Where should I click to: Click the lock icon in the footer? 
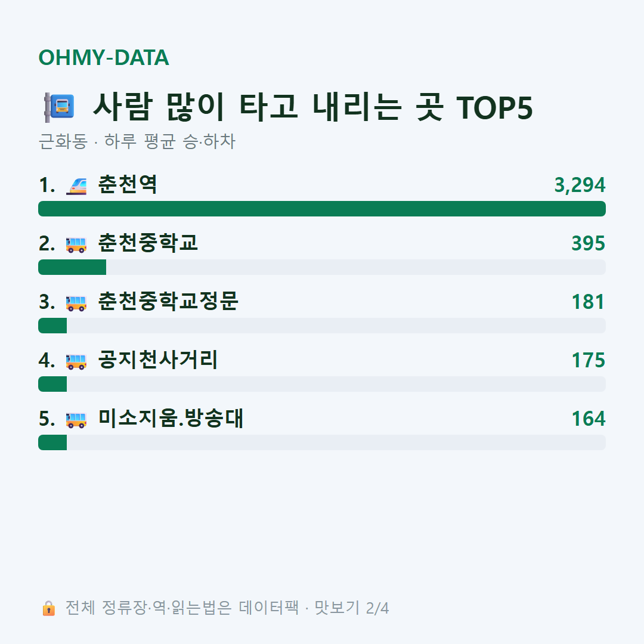point(48,608)
